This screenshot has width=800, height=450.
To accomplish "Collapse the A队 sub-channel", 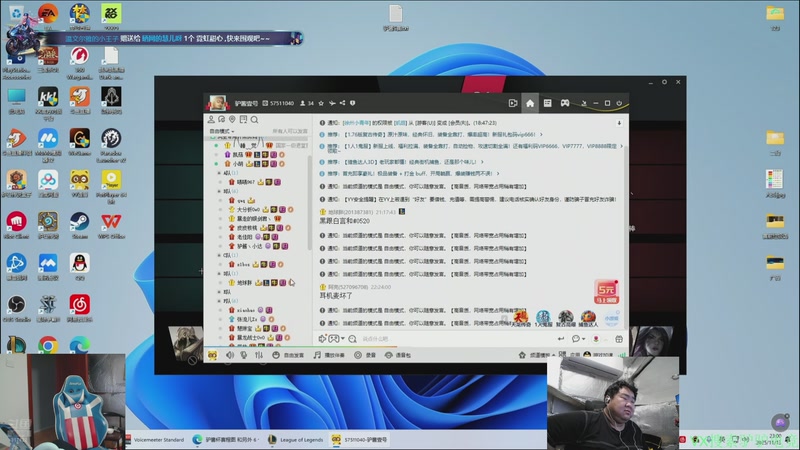I will [x=220, y=173].
